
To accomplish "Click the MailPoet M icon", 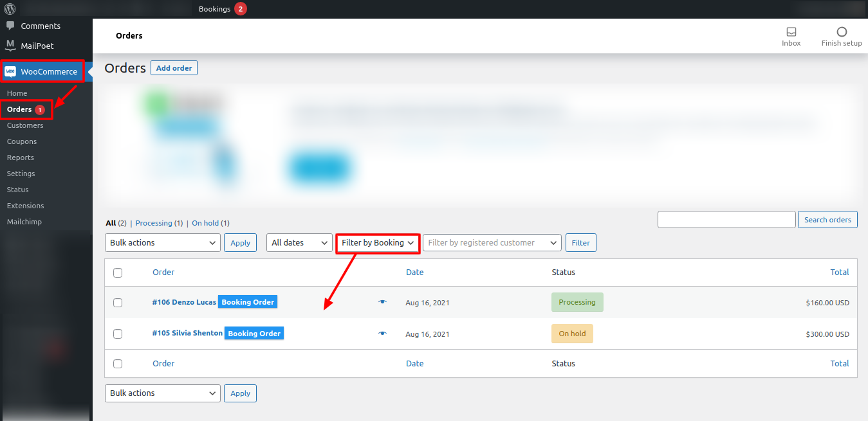I will pos(10,46).
